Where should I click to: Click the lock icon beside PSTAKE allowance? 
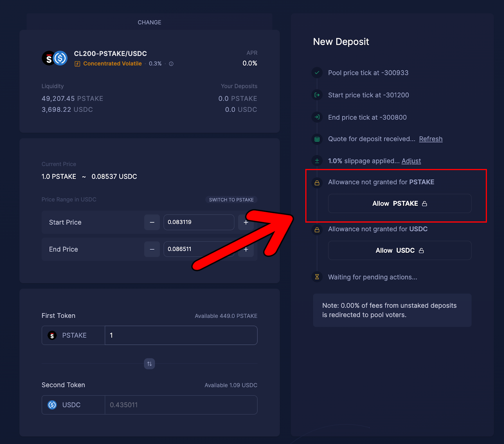[x=317, y=183]
